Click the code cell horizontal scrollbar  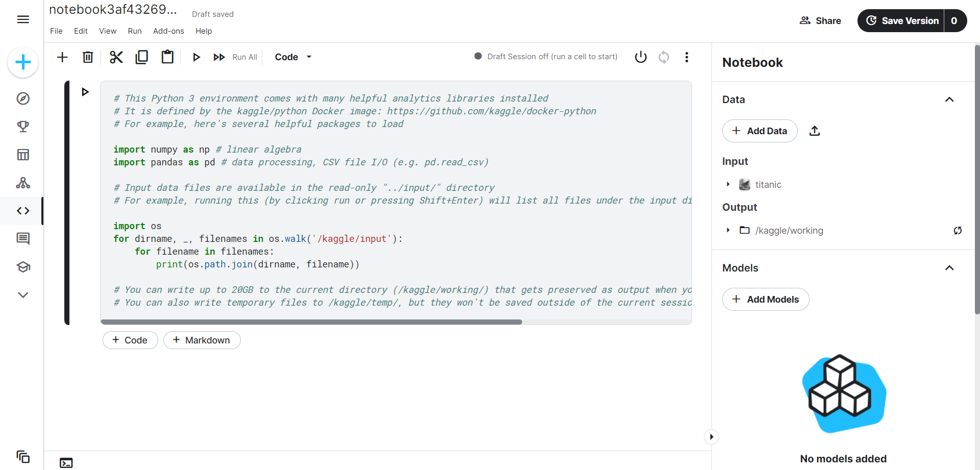(x=311, y=322)
